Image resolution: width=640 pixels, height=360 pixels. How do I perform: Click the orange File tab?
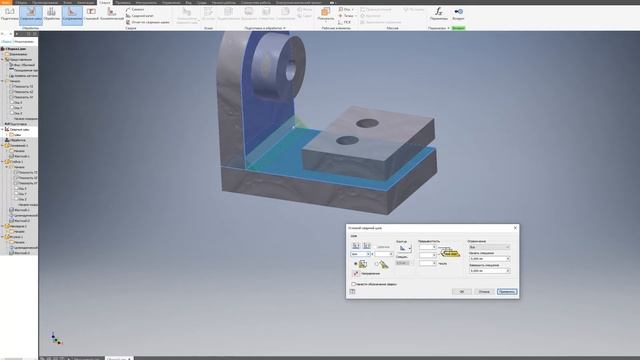(6, 2)
